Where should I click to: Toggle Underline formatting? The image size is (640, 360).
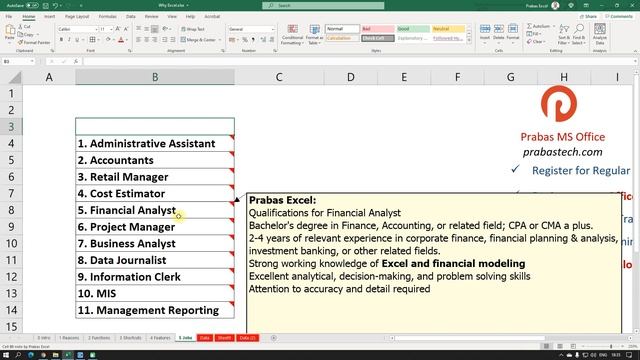[77, 40]
